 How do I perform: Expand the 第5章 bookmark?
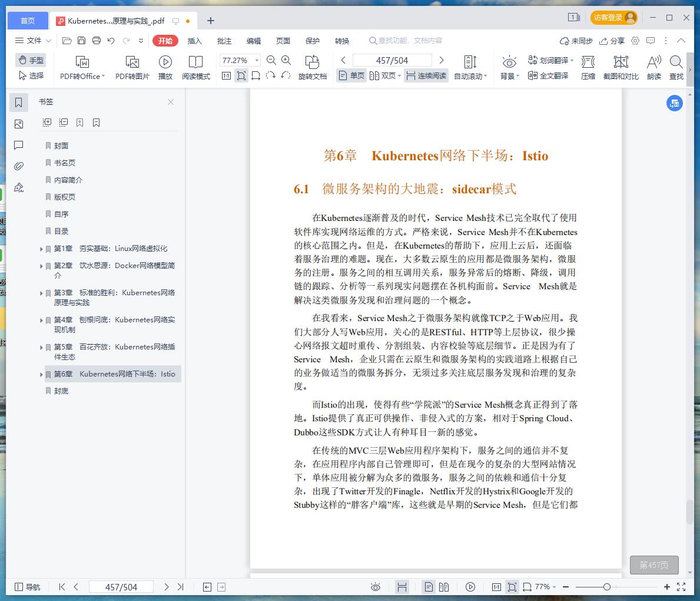[42, 347]
